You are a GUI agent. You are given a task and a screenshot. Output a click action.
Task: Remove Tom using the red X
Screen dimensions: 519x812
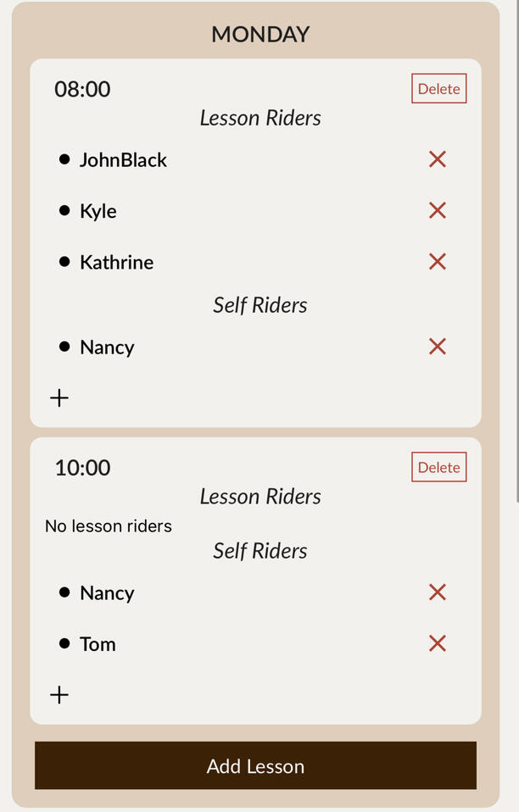[x=437, y=643]
